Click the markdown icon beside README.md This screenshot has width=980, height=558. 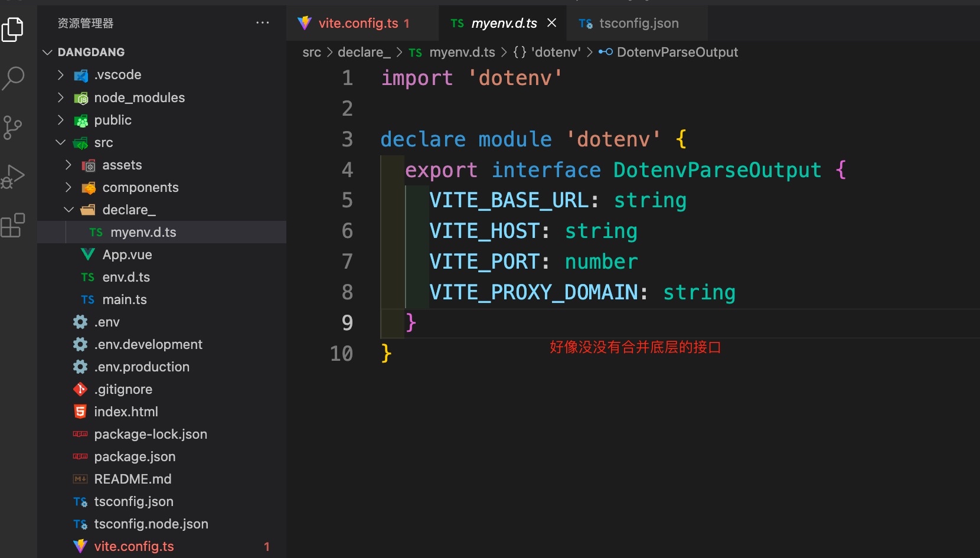tap(80, 479)
